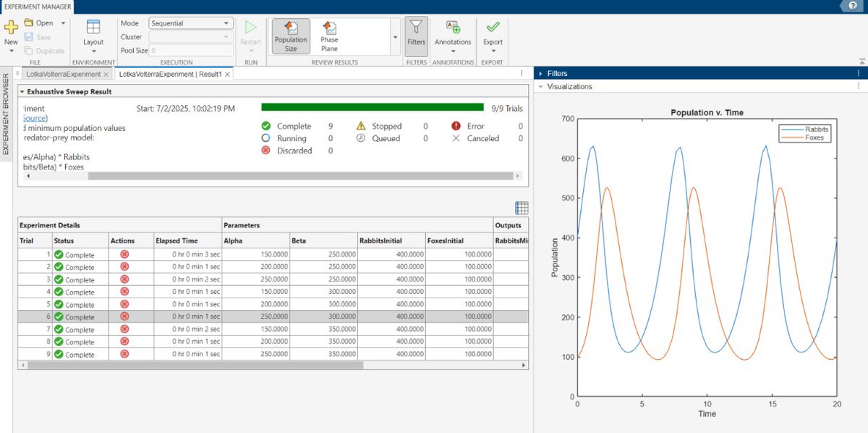Viewport: 868px width, 433px height.
Task: Select the trial 6 row in table
Action: 273,317
